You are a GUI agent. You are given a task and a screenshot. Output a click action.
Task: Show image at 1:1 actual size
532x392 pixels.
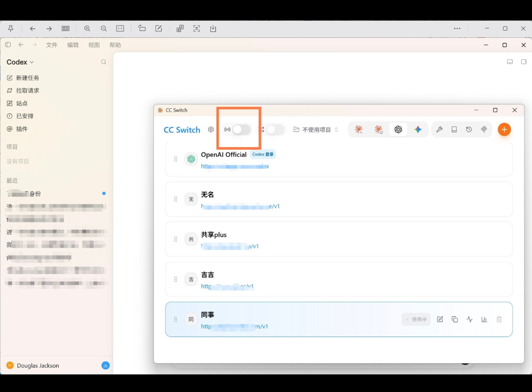120,29
